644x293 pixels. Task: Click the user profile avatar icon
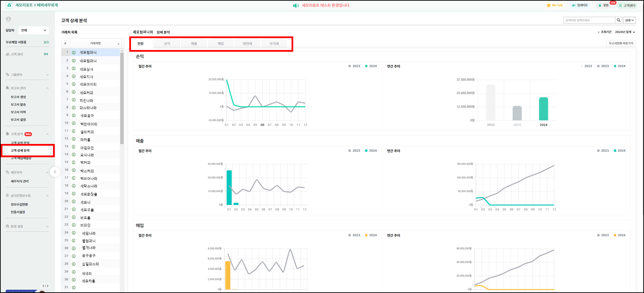[9, 19]
